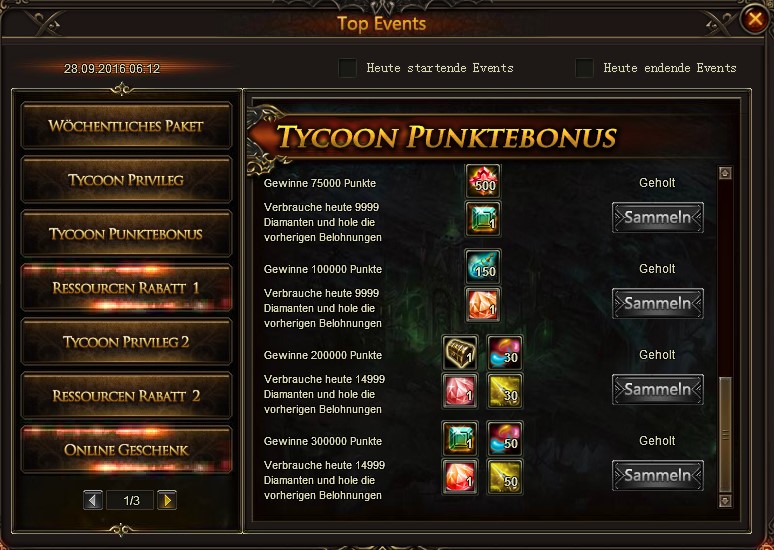Select the orange gem reward under 100000 Punkte
The width and height of the screenshot is (774, 550).
tap(483, 305)
